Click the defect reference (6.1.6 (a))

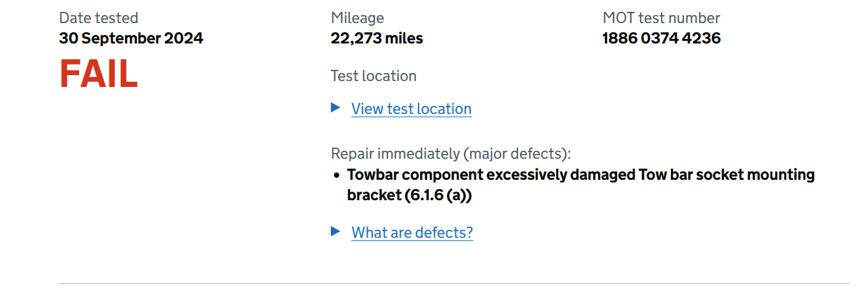[x=438, y=196]
